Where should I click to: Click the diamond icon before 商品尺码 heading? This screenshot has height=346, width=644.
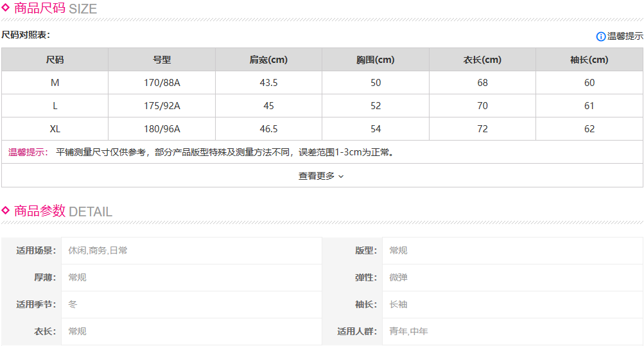(6, 8)
